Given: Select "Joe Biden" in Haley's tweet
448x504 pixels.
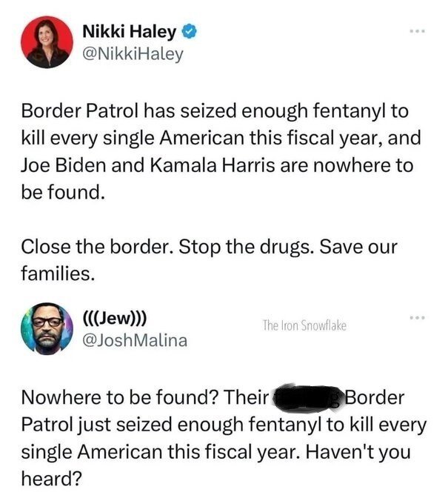Looking at the screenshot, I should tap(63, 165).
